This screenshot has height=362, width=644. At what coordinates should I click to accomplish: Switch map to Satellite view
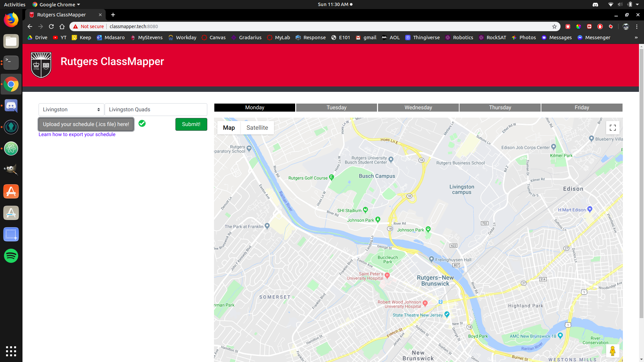pos(257,128)
